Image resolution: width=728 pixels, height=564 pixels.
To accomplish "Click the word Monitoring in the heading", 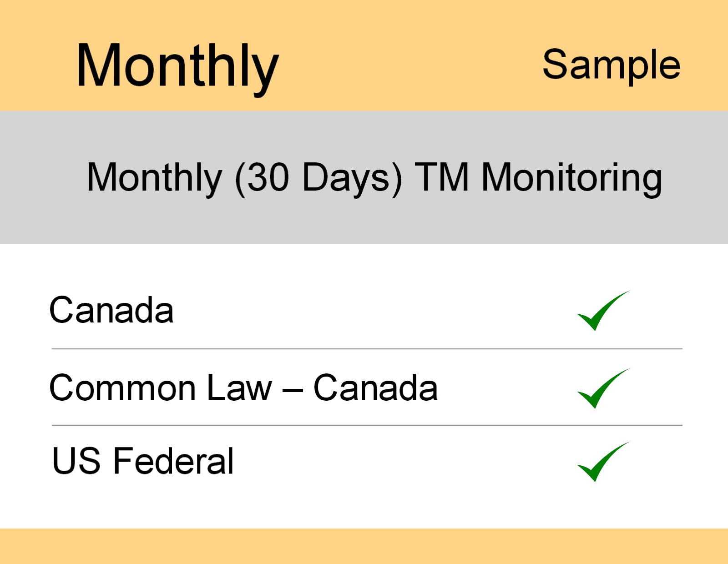I will coord(571,177).
